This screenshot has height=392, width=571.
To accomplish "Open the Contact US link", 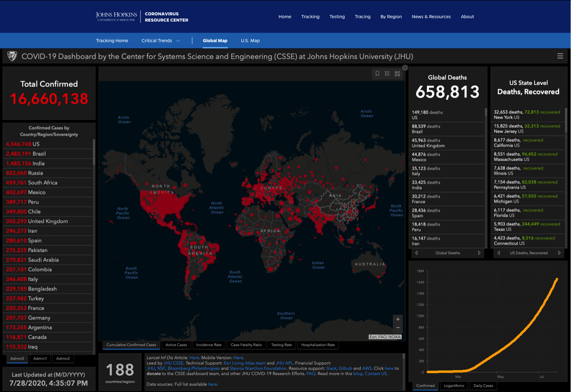I will [376, 374].
